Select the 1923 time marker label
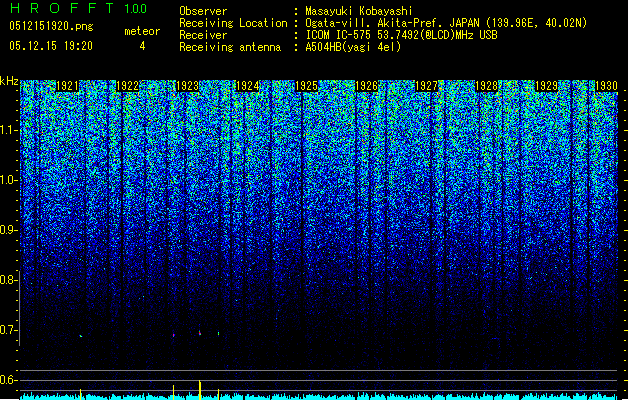The width and height of the screenshot is (629, 400). click(187, 86)
